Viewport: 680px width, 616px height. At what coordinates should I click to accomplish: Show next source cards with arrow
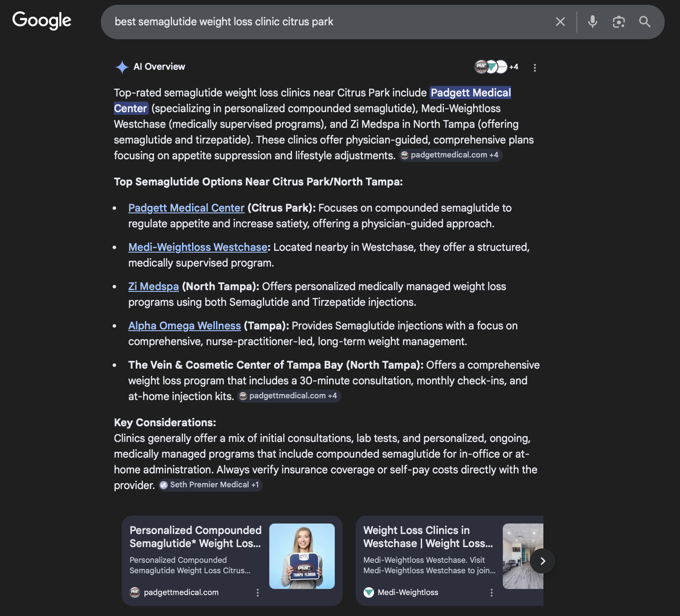[543, 561]
